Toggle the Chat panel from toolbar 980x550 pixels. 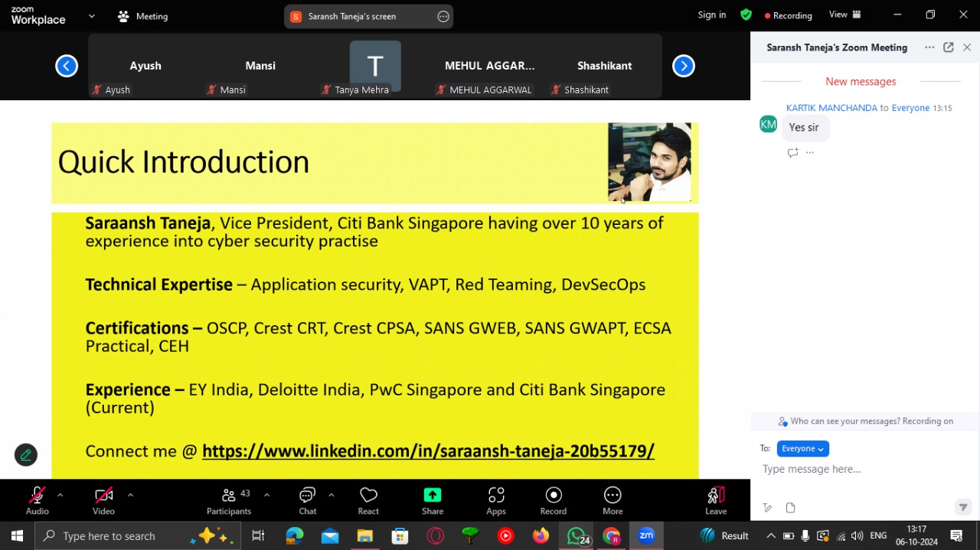coord(308,501)
